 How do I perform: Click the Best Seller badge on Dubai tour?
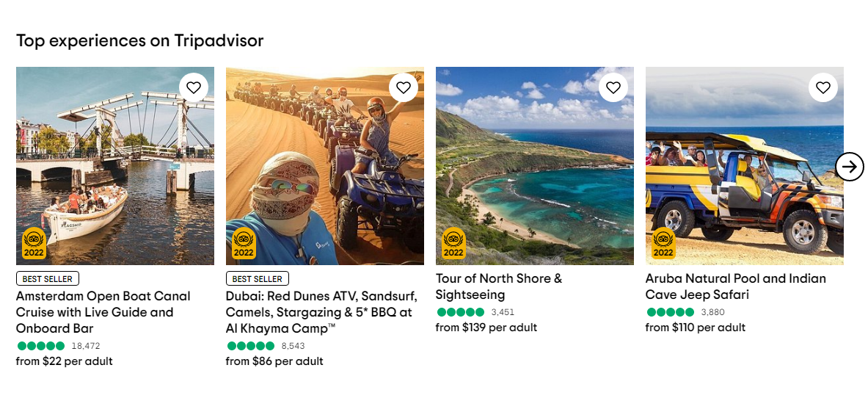point(258,279)
